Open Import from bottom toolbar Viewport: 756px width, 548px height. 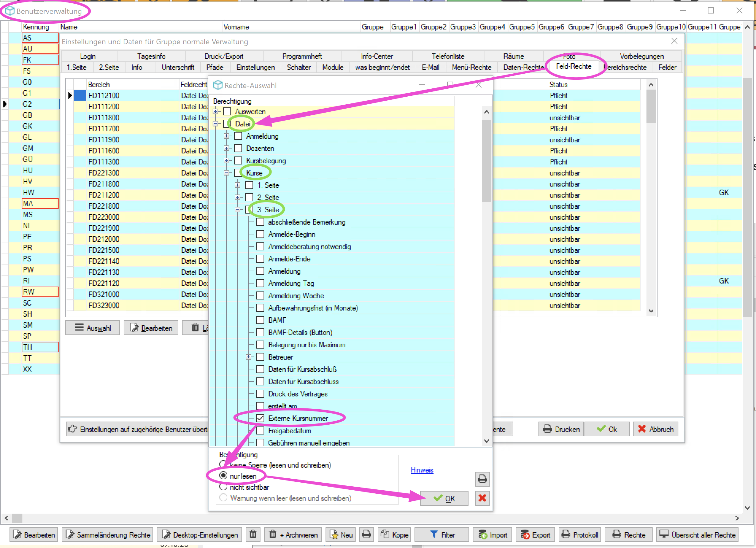[493, 534]
